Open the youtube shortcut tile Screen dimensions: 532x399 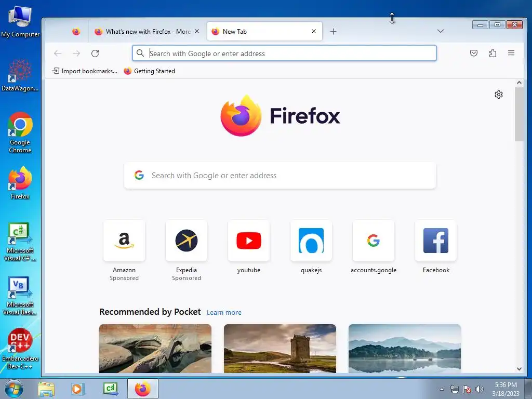(x=249, y=241)
